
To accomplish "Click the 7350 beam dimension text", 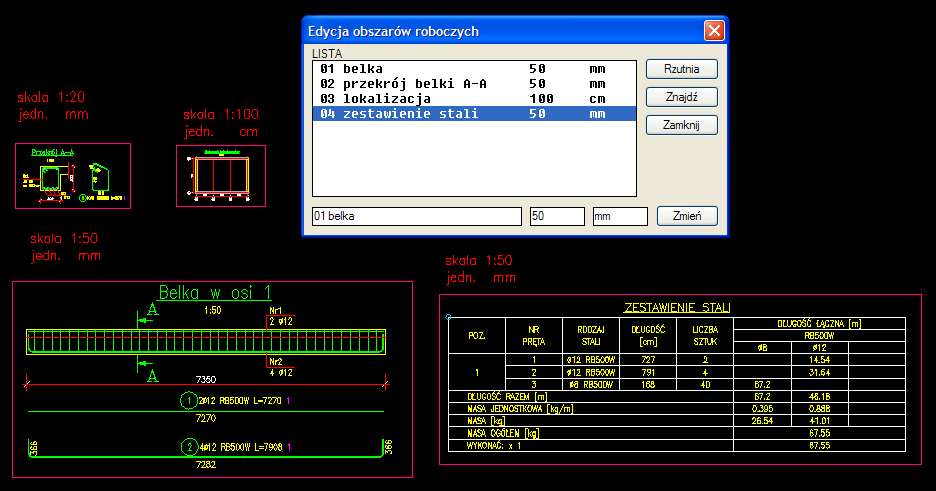I will coord(206,379).
